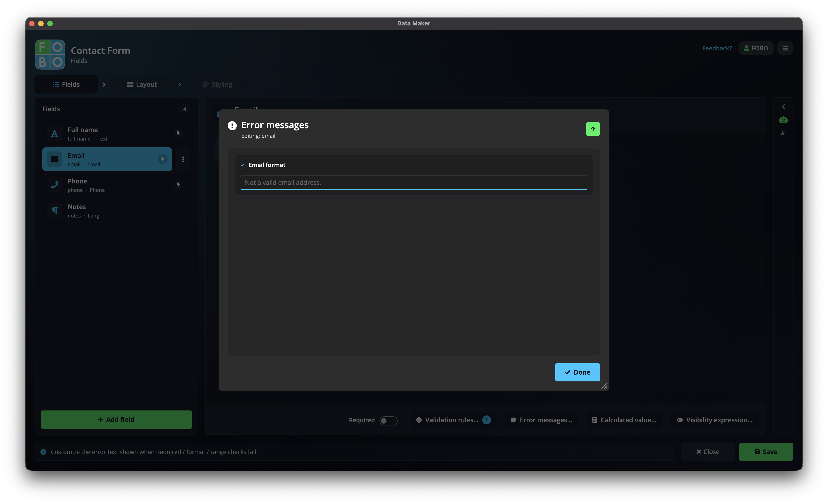Click the envelope icon of Email field

pos(55,159)
